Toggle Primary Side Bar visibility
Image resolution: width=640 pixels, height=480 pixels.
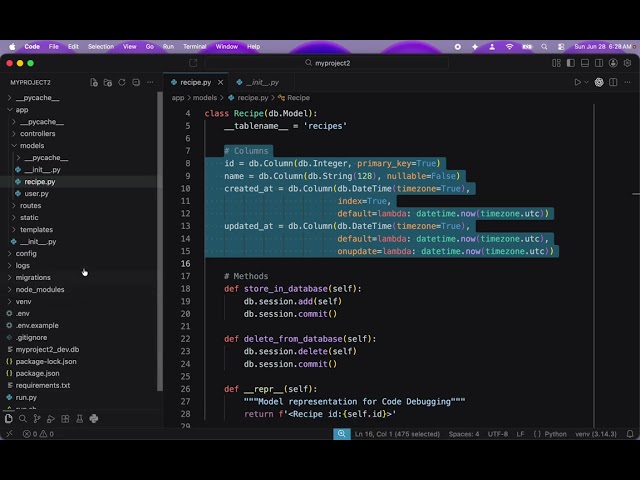(x=571, y=63)
